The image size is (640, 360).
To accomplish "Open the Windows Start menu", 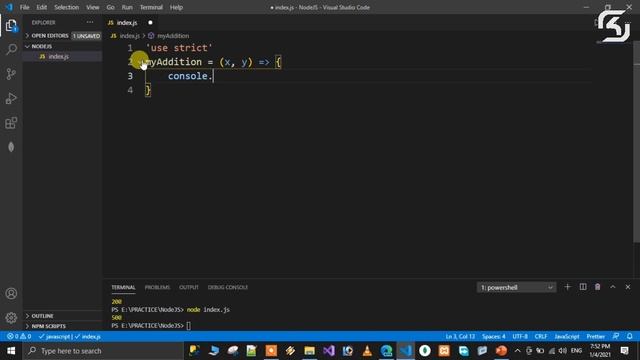I will point(11,351).
